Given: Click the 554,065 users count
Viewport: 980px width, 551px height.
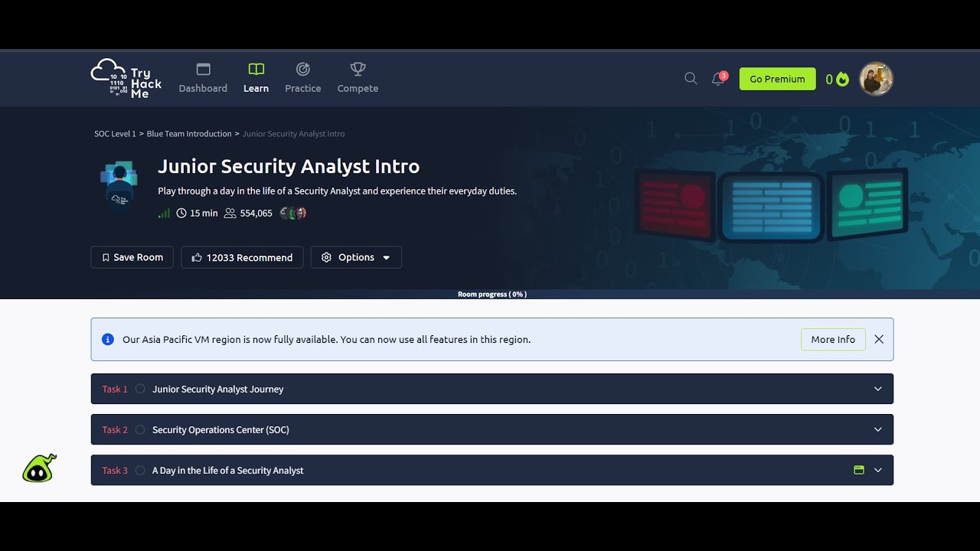Looking at the screenshot, I should (248, 213).
